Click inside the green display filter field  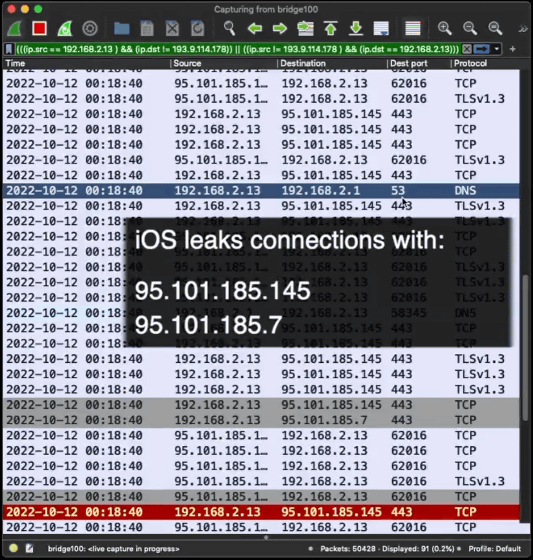[237, 49]
